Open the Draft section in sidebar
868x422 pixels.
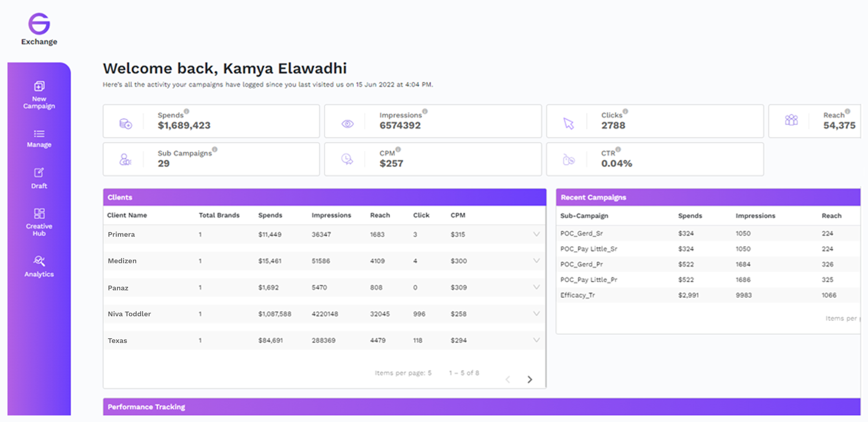pos(39,178)
